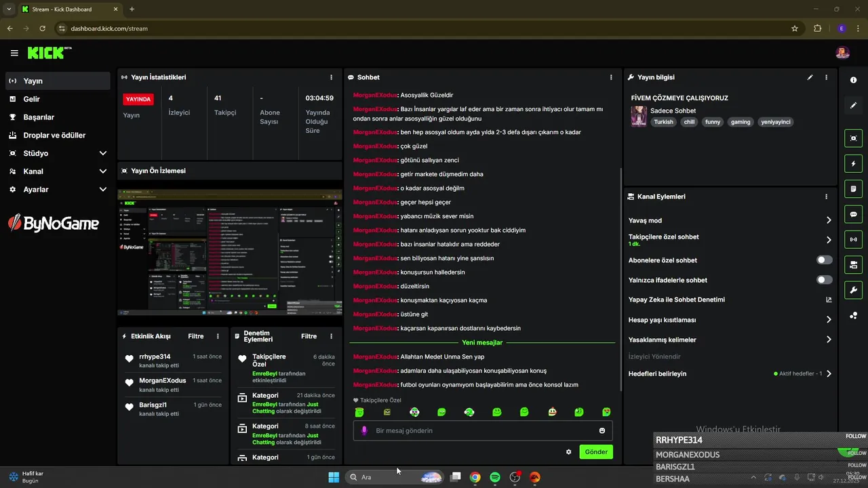Viewport: 868px width, 488px height.
Task: Click the pencil icon in right toolbar
Action: click(853, 106)
